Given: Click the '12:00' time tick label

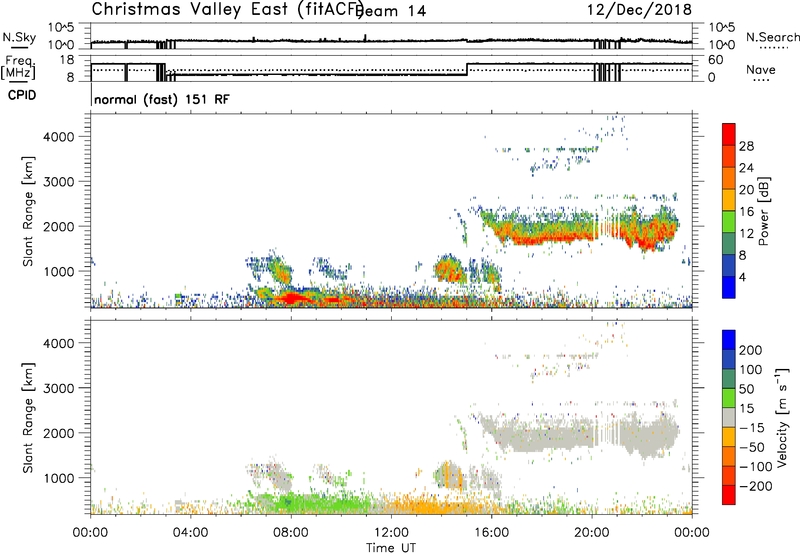Looking at the screenshot, I should pos(391,533).
